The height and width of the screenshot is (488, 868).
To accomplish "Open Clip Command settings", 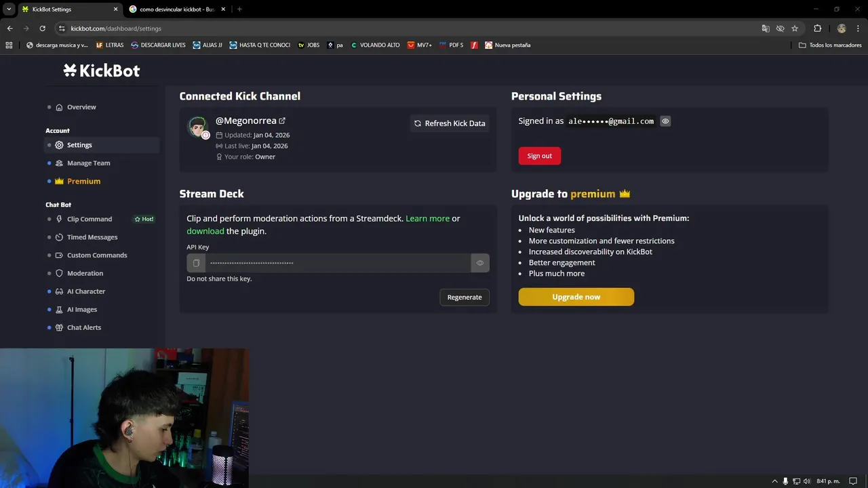I will pos(90,220).
